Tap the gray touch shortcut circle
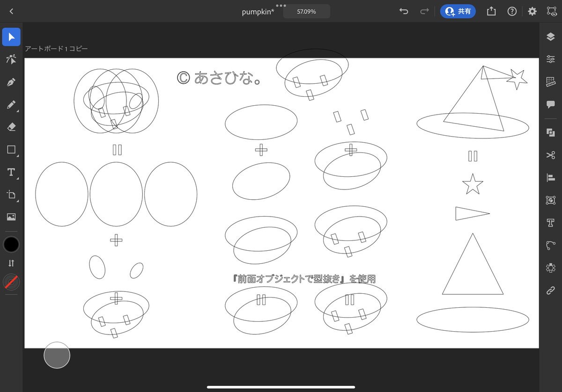Viewport: 562px width, 392px height. [57, 355]
